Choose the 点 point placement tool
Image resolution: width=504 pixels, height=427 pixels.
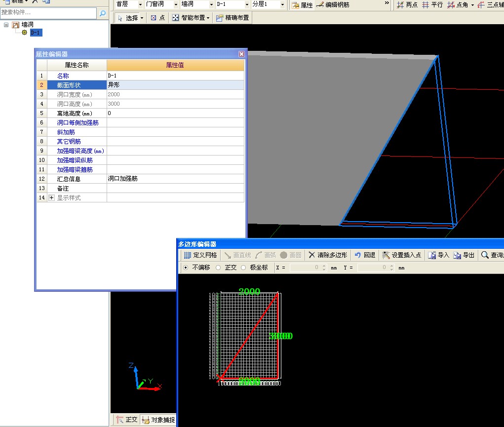point(158,18)
